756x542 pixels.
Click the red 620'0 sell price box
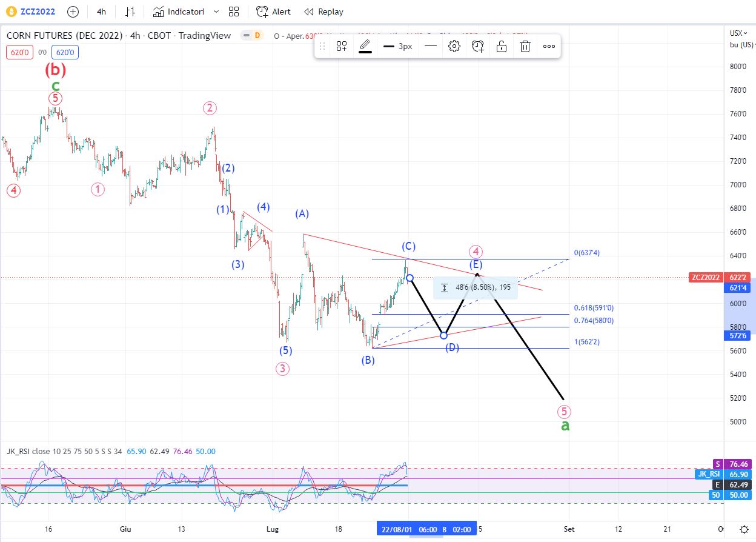coord(19,53)
